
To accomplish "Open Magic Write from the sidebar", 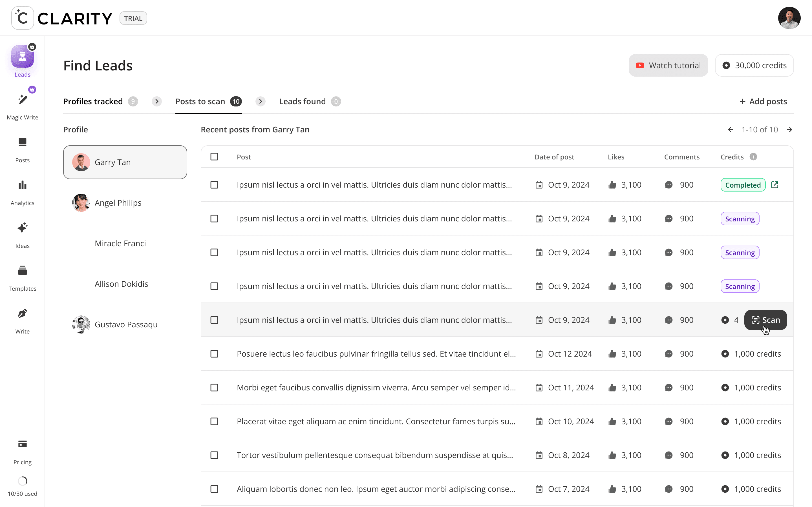I will click(x=23, y=100).
